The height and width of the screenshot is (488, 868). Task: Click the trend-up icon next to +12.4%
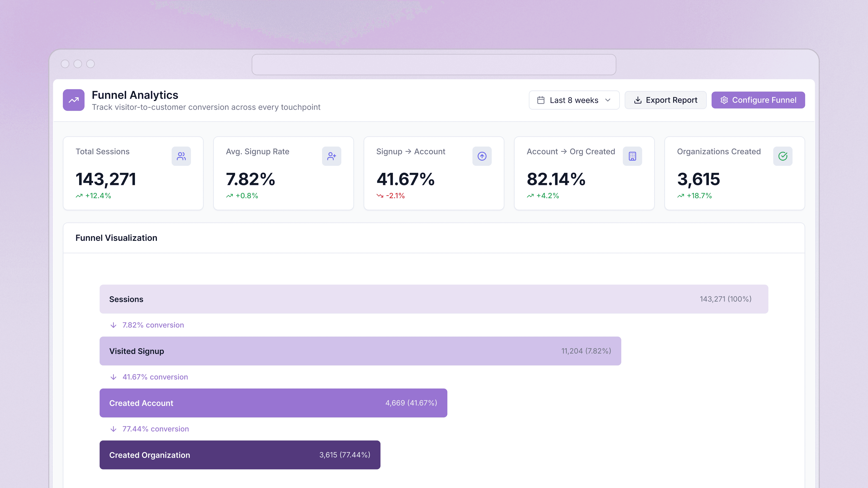79,196
